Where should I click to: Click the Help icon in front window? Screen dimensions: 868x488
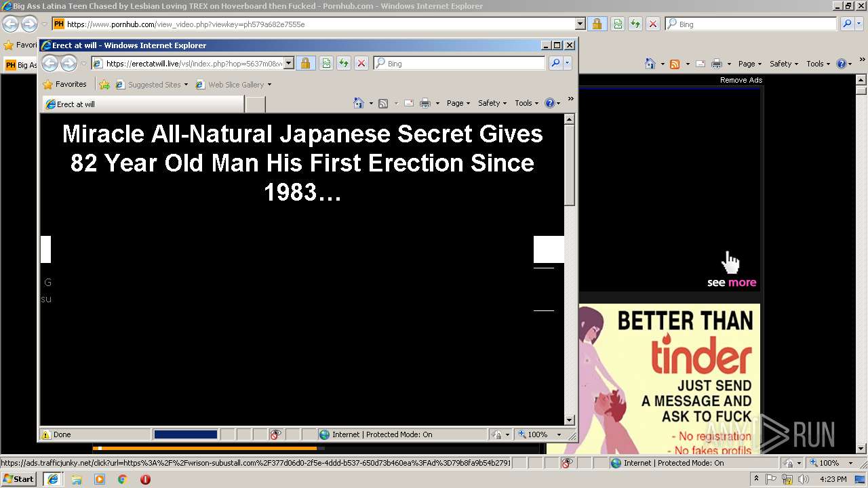[550, 103]
